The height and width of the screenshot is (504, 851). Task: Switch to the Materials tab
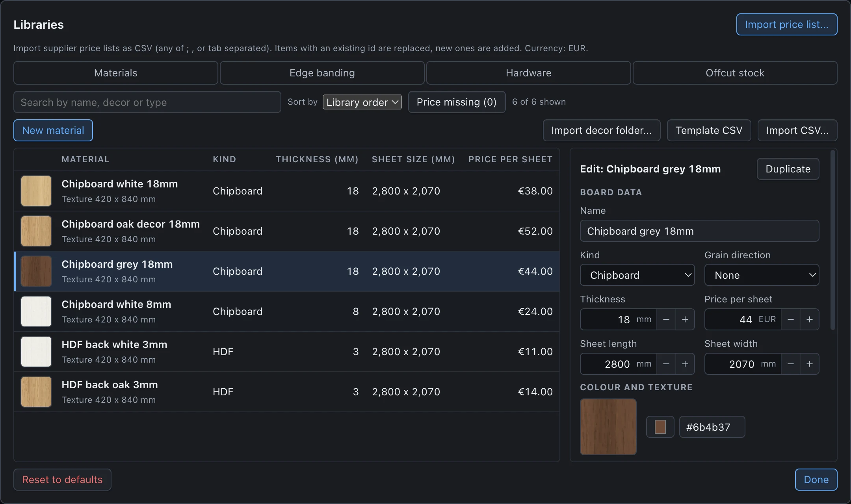click(x=116, y=73)
